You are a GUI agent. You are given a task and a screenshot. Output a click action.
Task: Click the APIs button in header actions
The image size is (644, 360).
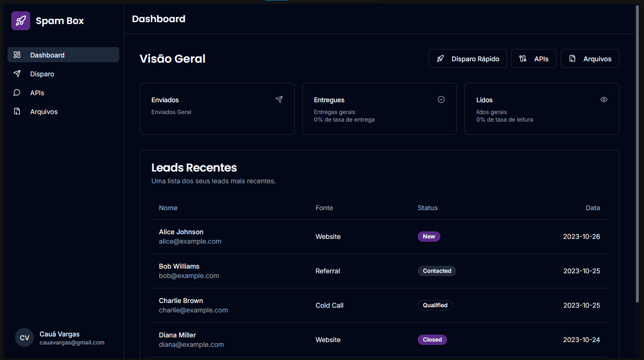click(534, 58)
